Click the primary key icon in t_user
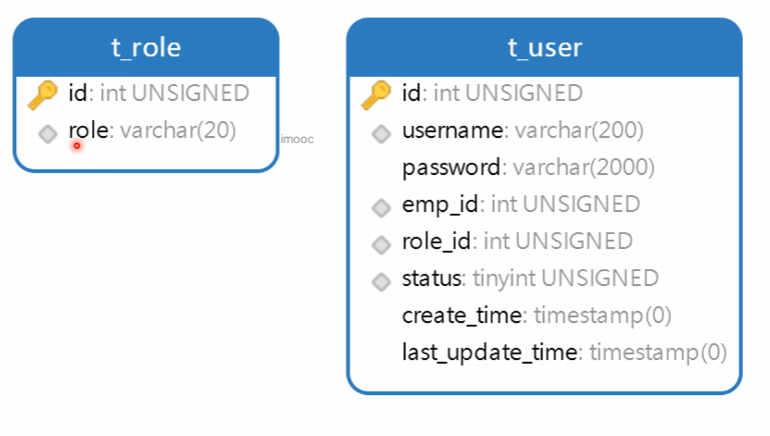Image resolution: width=770 pixels, height=436 pixels. point(376,95)
